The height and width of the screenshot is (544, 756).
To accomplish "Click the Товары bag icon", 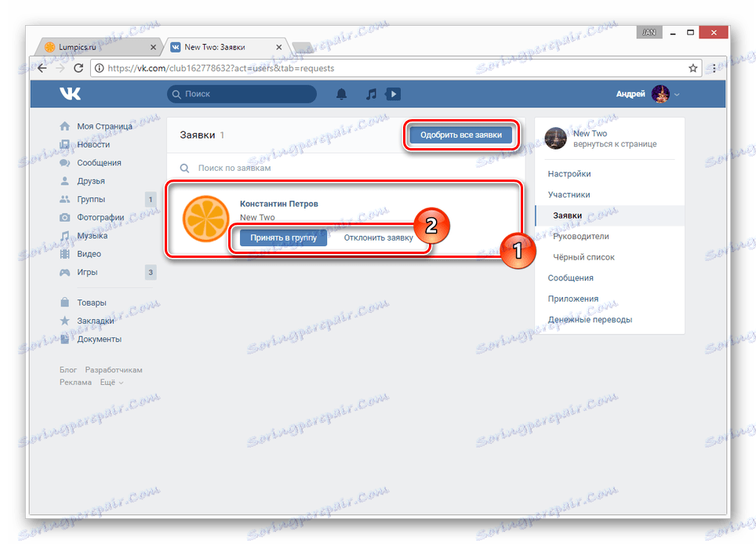I will click(x=64, y=303).
